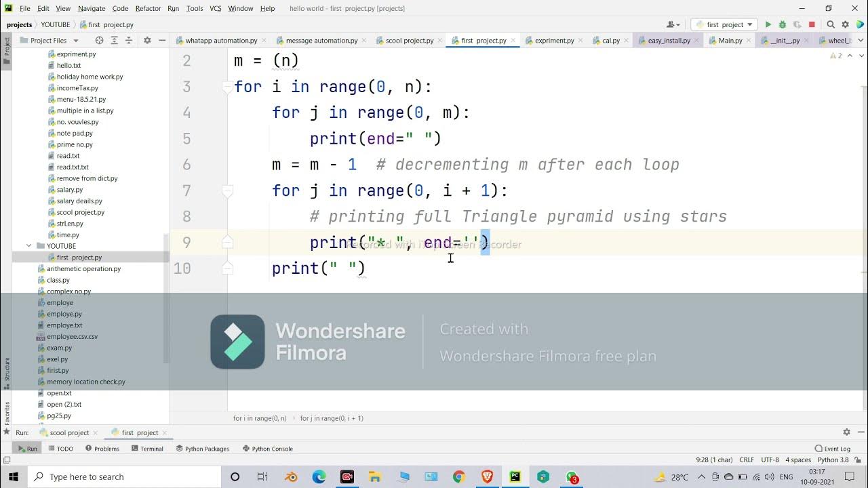Open the VCS menu
Viewport: 868px width, 488px height.
215,8
